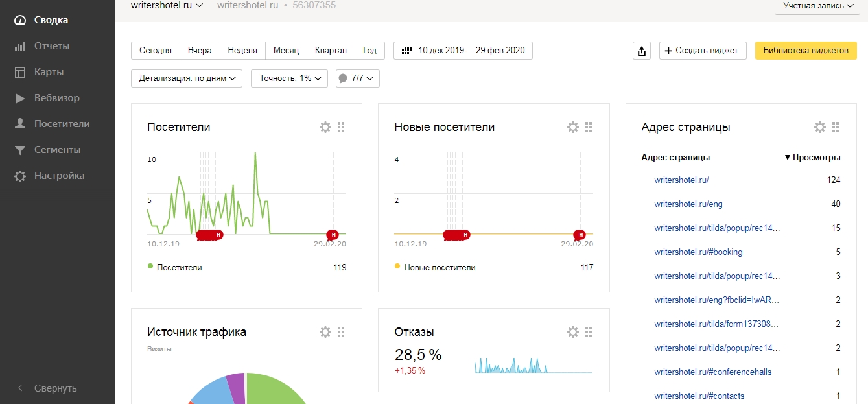Select the Месяц period tab

286,51
